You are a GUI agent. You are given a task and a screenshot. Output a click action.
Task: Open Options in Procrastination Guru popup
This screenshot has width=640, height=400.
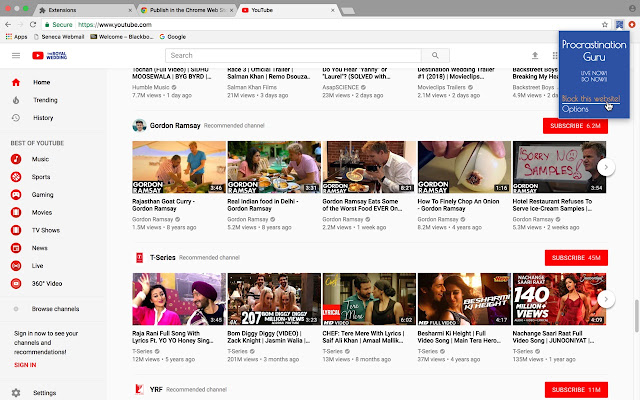click(x=575, y=109)
